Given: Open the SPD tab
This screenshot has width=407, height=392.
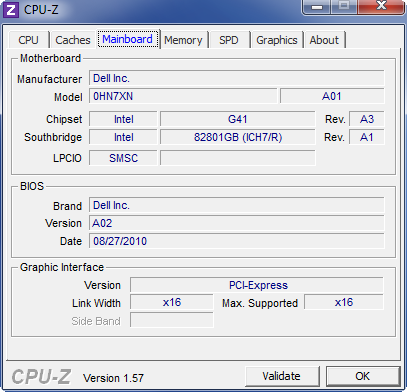Looking at the screenshot, I should click(x=229, y=40).
